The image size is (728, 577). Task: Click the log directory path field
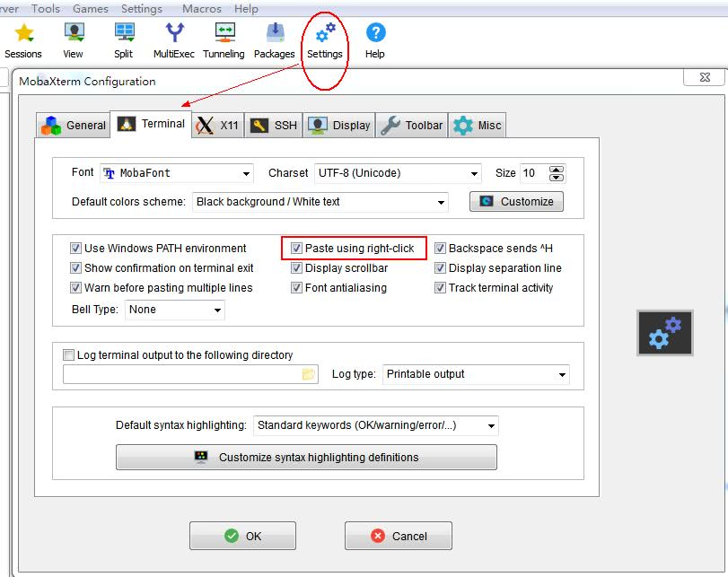coord(190,374)
